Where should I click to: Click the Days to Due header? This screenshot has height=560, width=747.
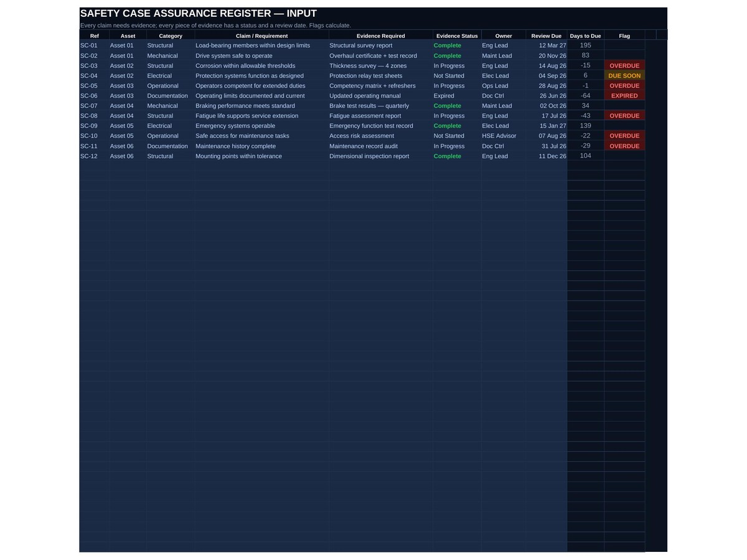click(585, 36)
